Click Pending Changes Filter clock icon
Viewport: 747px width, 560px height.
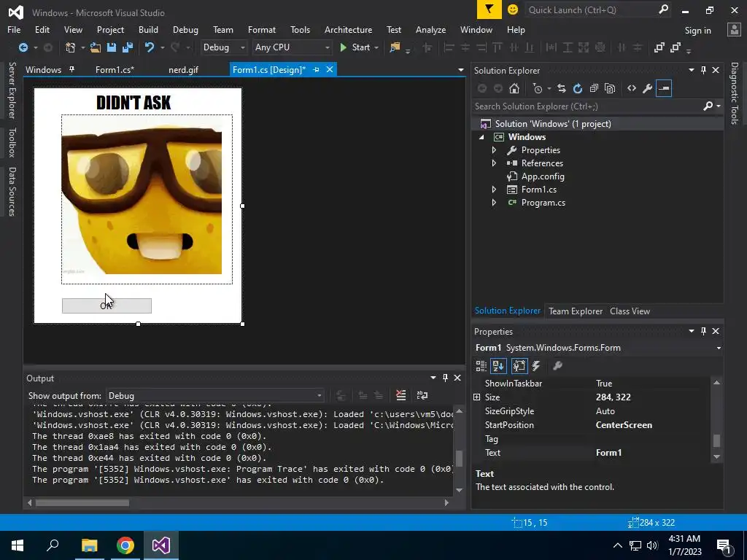(x=538, y=88)
